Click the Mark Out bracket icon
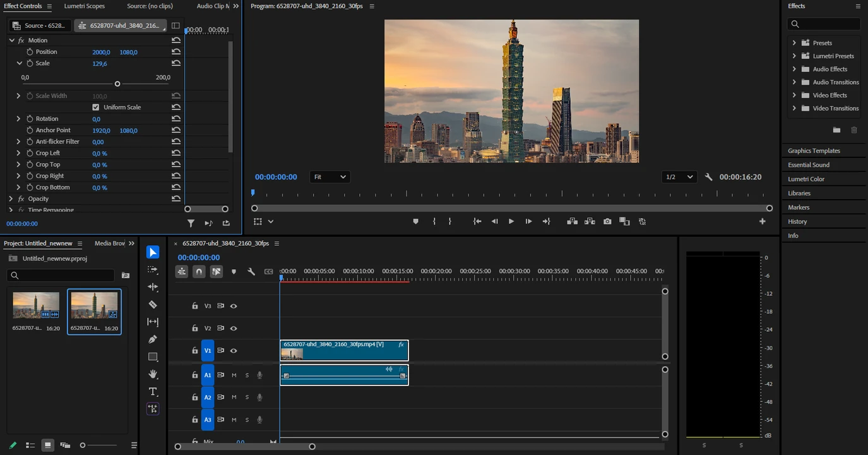 (x=449, y=221)
